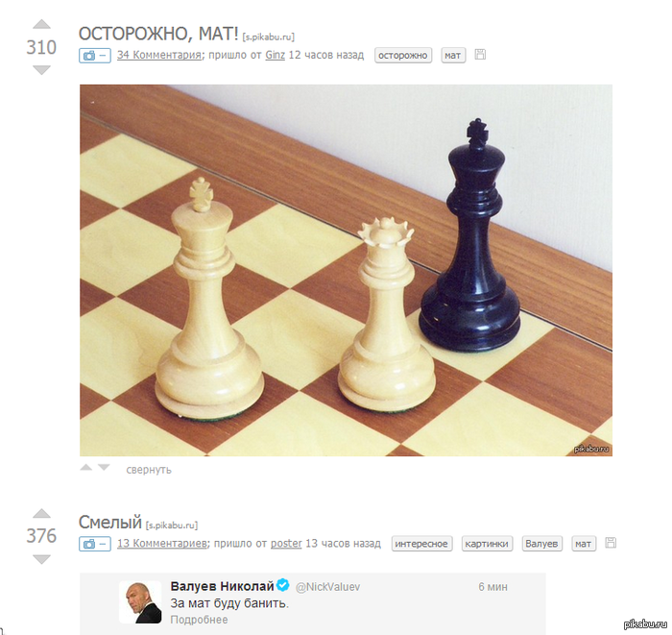Viewport: 672px width, 635px height.
Task: Select the "осторожно" tag
Action: pyautogui.click(x=403, y=56)
